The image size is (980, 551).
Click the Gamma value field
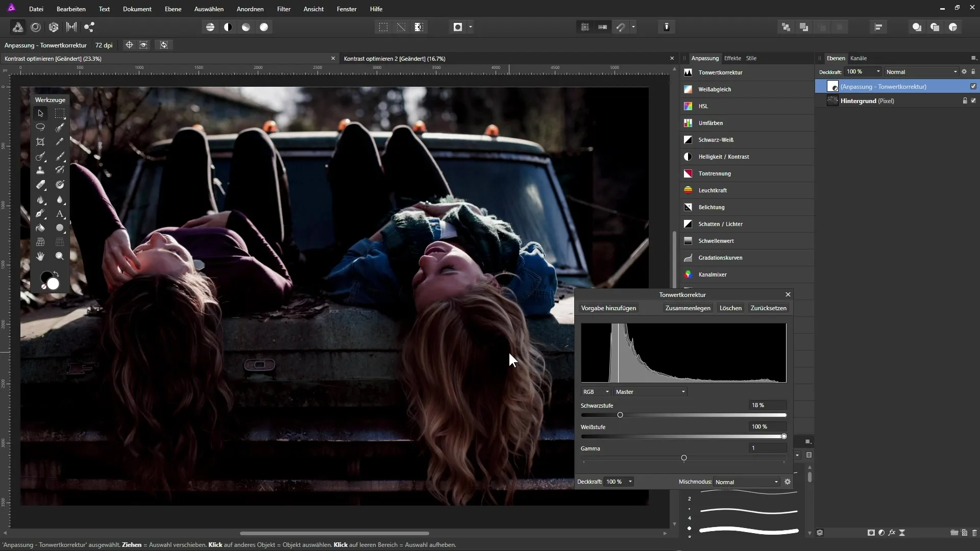[768, 448]
